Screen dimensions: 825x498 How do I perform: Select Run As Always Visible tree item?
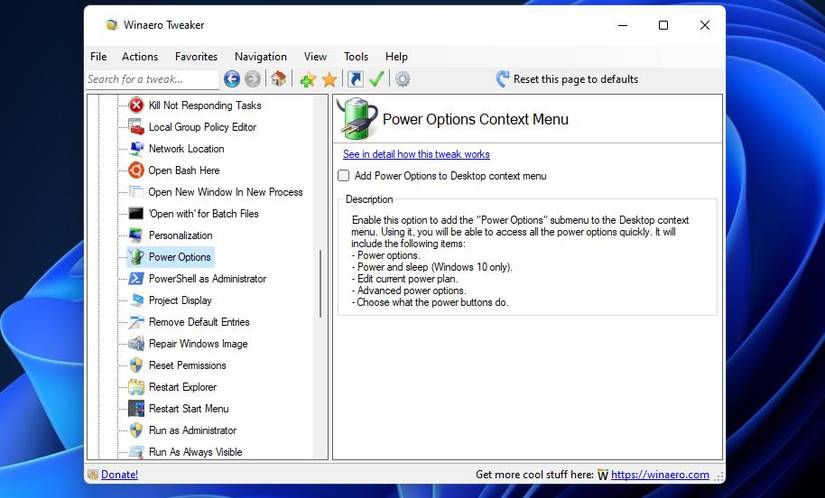[195, 452]
